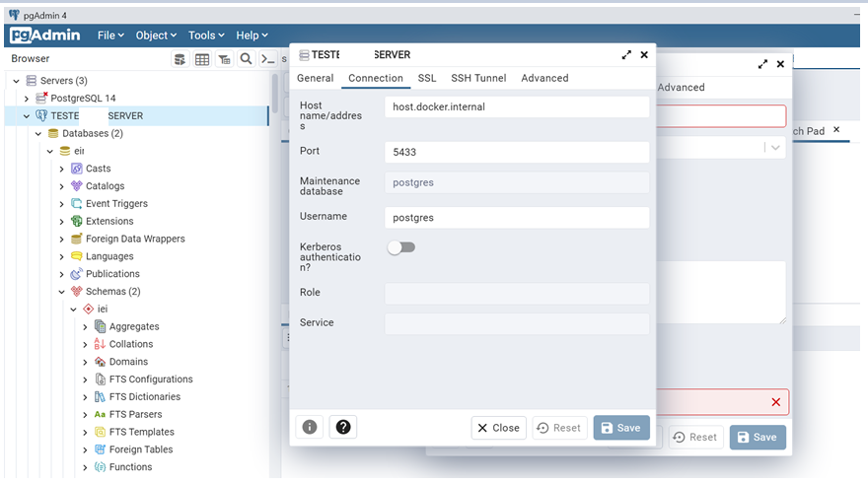Click the FTS Templates icon
Screen dimensions: 868x484
coord(100,432)
